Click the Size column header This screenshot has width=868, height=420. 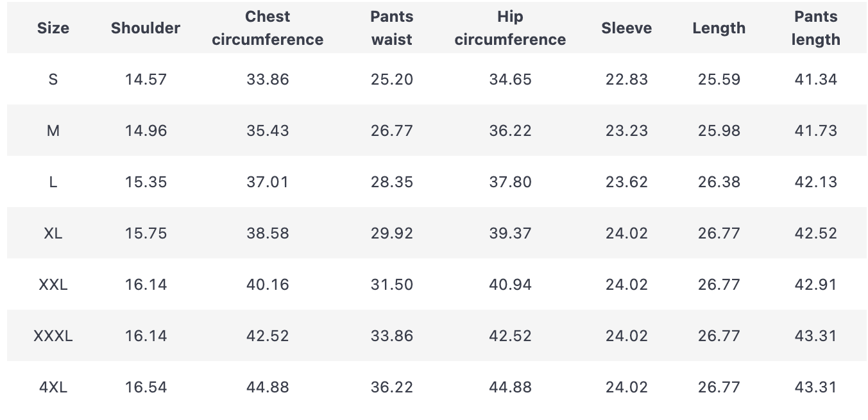[x=53, y=28]
